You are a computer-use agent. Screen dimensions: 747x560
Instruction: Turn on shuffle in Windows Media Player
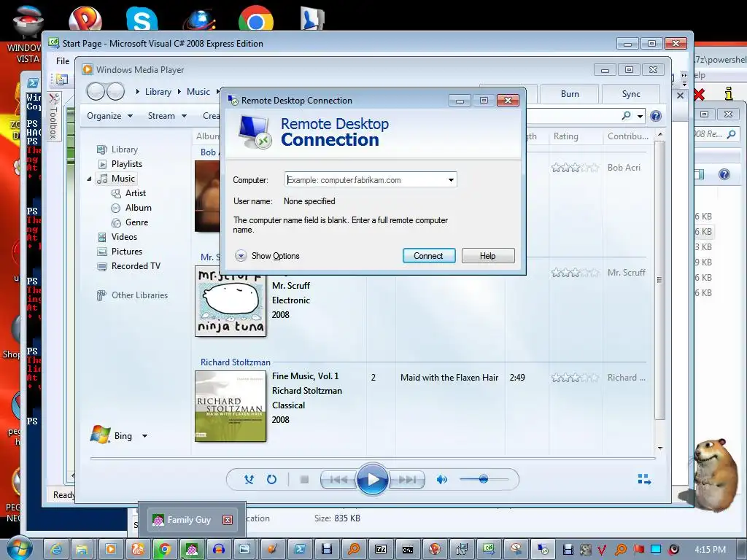[x=249, y=480]
